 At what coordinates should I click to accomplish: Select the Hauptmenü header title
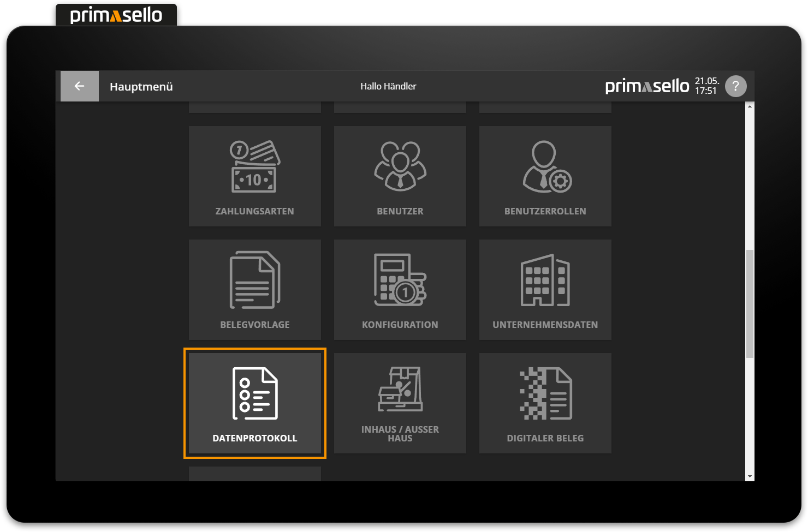[141, 86]
